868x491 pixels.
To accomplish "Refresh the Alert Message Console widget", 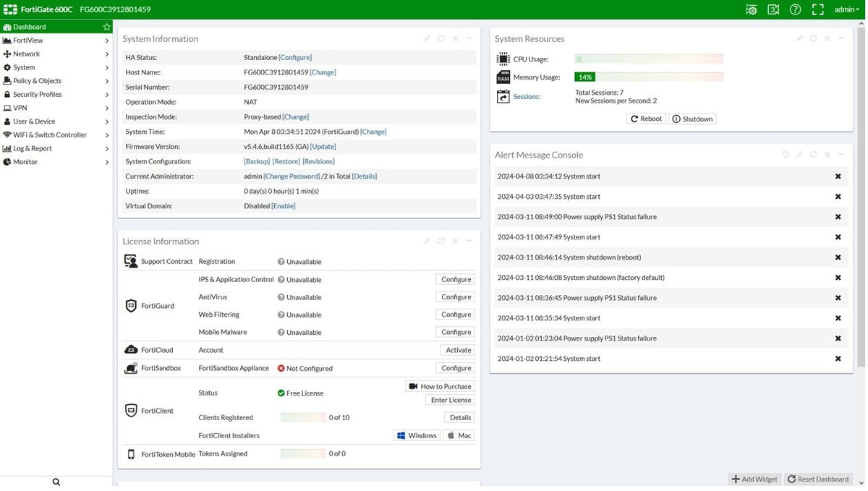I will tap(813, 155).
